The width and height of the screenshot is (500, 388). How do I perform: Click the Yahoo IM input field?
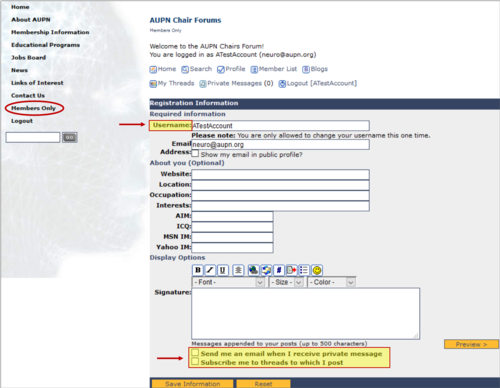coord(232,248)
